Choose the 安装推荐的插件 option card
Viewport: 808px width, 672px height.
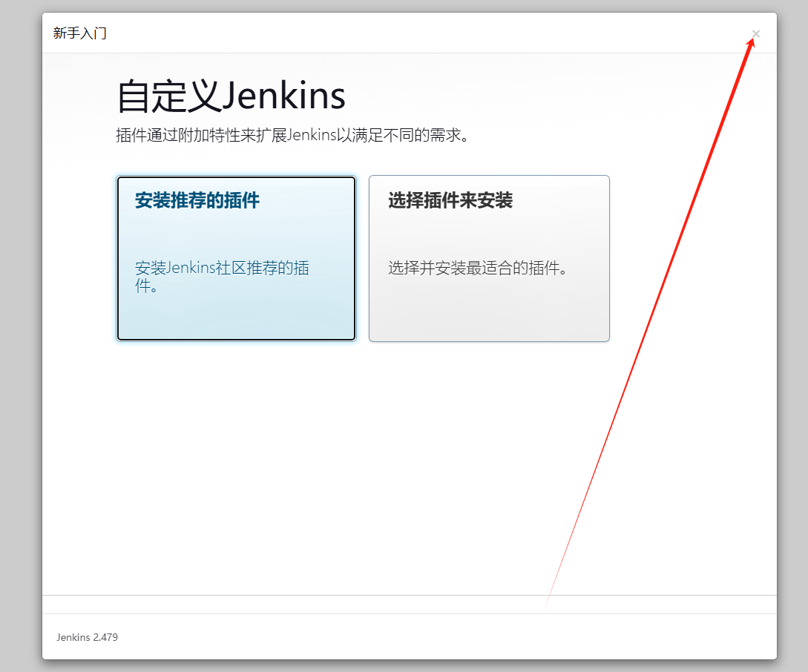236,258
